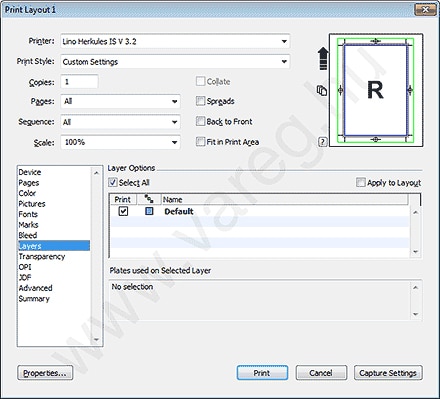The width and height of the screenshot is (440, 399).
Task: Click plates list scrollbar down arrow
Action: point(416,314)
